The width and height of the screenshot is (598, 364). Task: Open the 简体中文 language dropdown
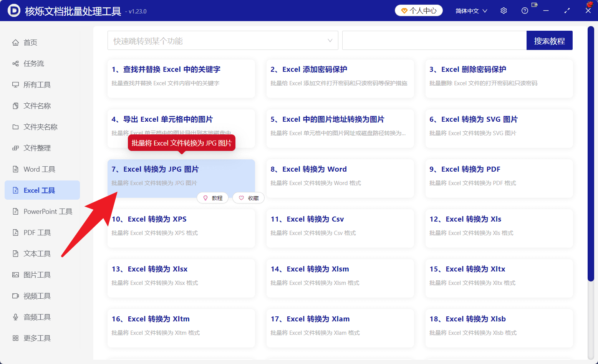[x=471, y=11]
